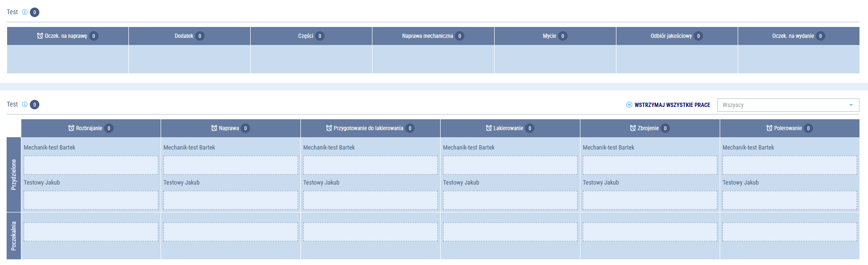Image resolution: width=868 pixels, height=265 pixels.
Task: Click the alarm clock icon in Polerowanie header
Action: point(769,128)
